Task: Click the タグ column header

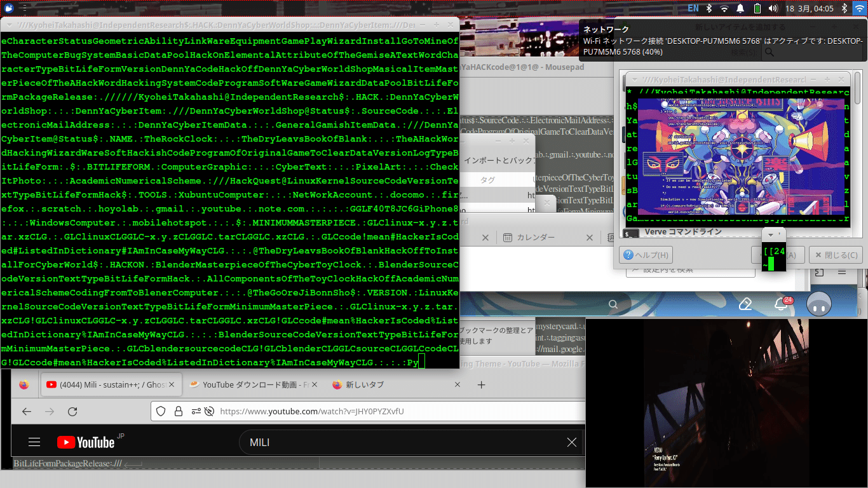Action: 487,180
